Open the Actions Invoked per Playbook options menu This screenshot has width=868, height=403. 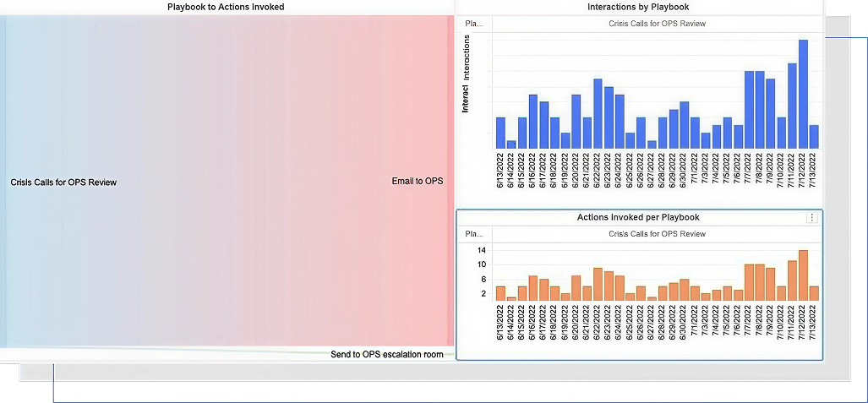(811, 218)
